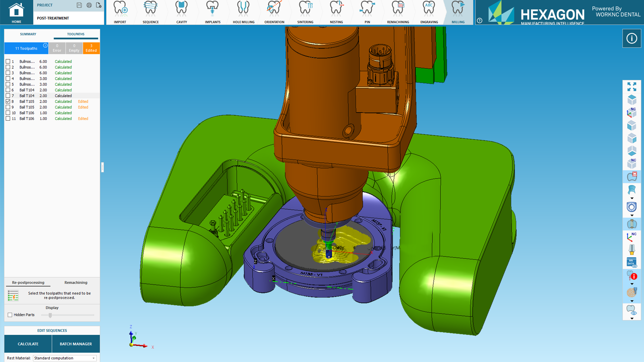Image resolution: width=644 pixels, height=362 pixels.
Task: Select the Hole Milling step
Action: click(x=243, y=12)
